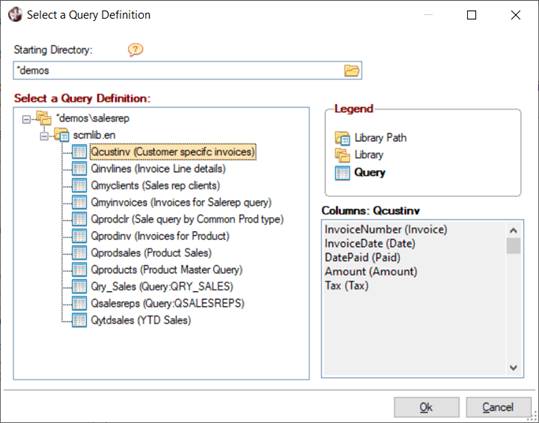Click the demos\salesrep library folder icon
Viewport: 539px width, 423px height.
[x=44, y=118]
